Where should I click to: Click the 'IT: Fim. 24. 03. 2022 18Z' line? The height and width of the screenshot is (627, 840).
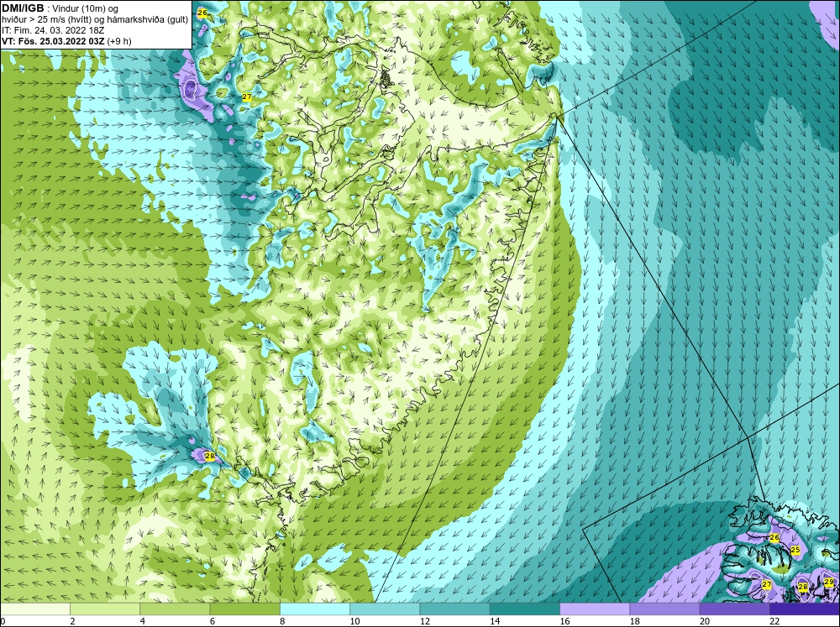click(x=53, y=30)
